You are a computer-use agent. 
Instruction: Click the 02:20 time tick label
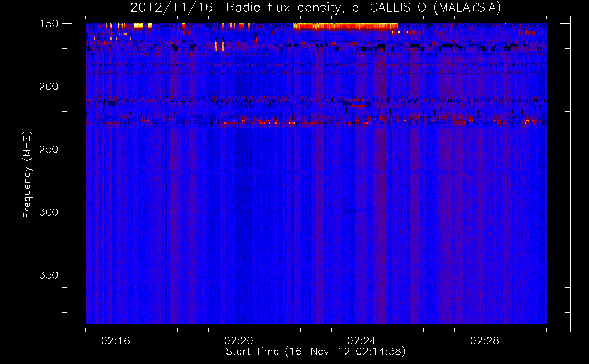pyautogui.click(x=239, y=341)
